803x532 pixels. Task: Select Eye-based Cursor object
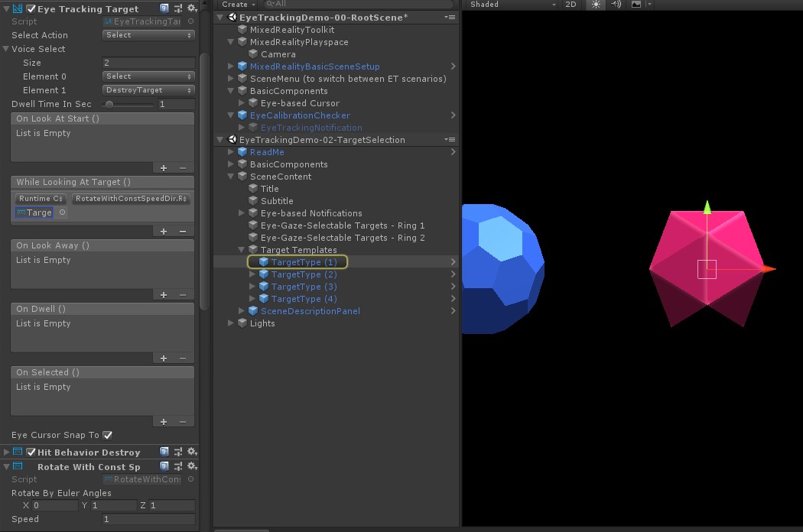[x=300, y=103]
